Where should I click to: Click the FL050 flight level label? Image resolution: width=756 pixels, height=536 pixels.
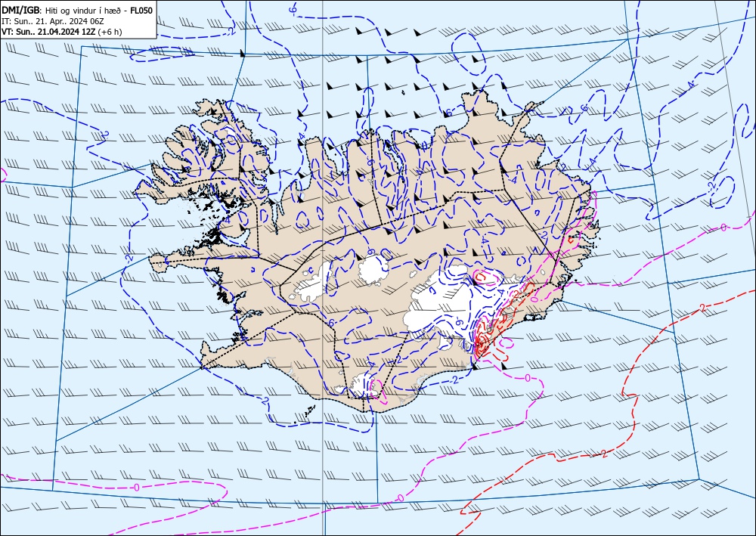click(141, 10)
